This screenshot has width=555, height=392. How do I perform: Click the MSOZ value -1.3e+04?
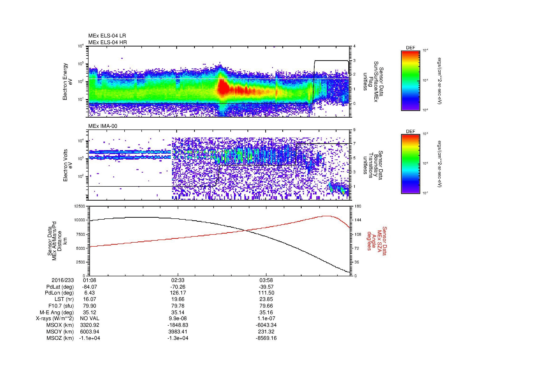pos(178,338)
